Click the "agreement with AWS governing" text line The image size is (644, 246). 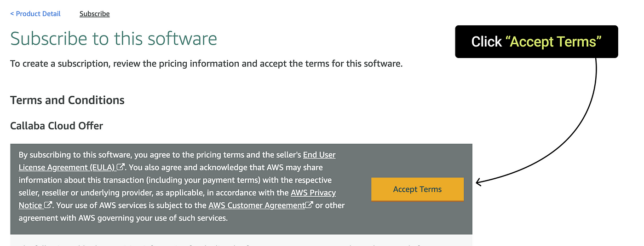click(x=123, y=217)
